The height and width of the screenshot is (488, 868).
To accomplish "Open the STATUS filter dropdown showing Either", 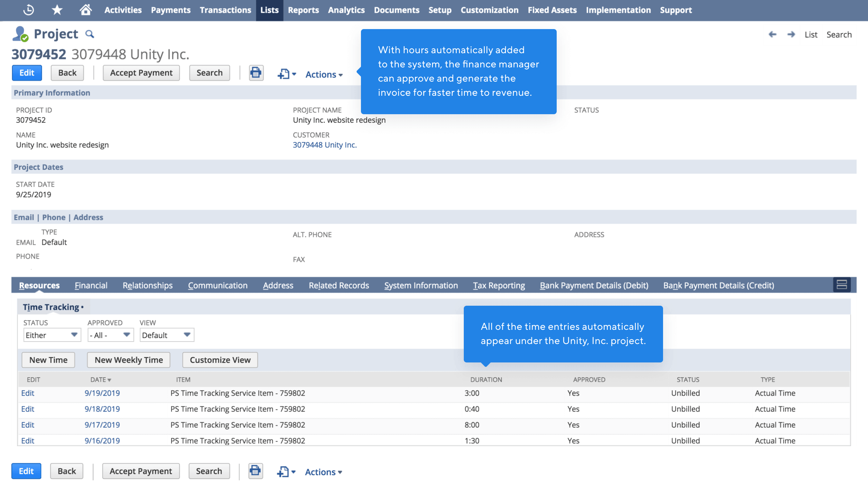I will pos(52,335).
